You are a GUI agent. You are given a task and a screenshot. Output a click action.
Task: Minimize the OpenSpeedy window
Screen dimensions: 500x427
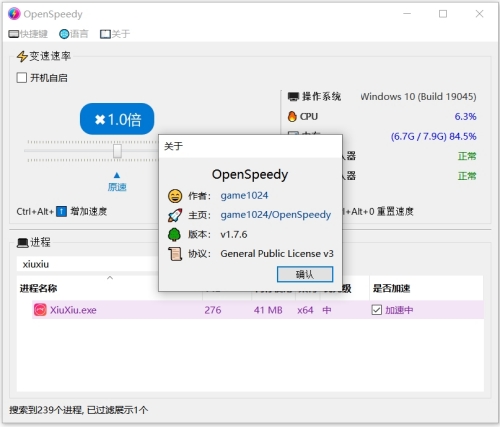coord(407,14)
